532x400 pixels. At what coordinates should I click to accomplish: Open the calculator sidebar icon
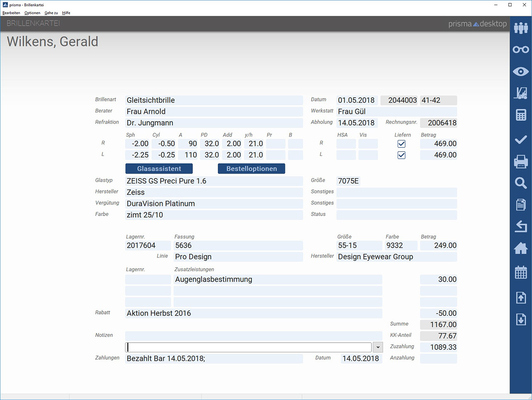[521, 115]
